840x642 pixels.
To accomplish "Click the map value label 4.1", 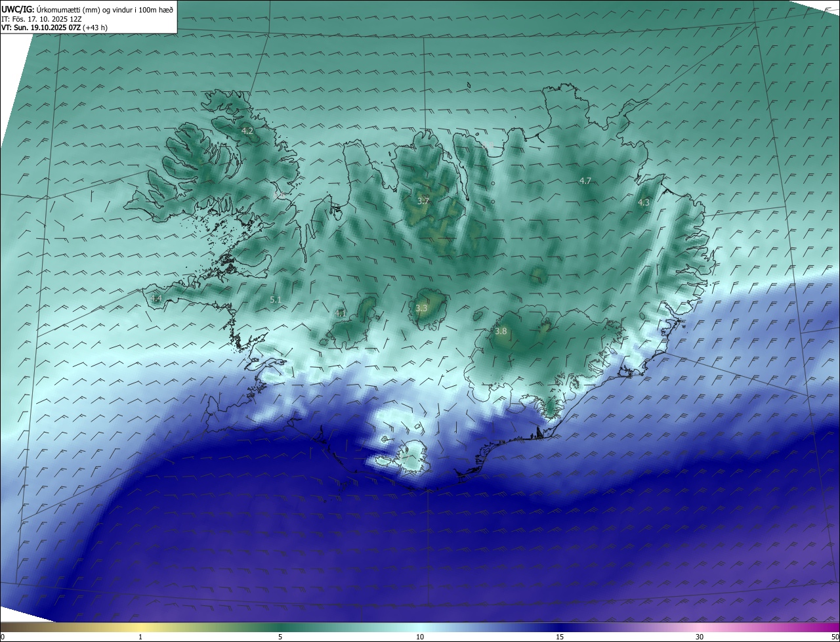I will pos(340,314).
